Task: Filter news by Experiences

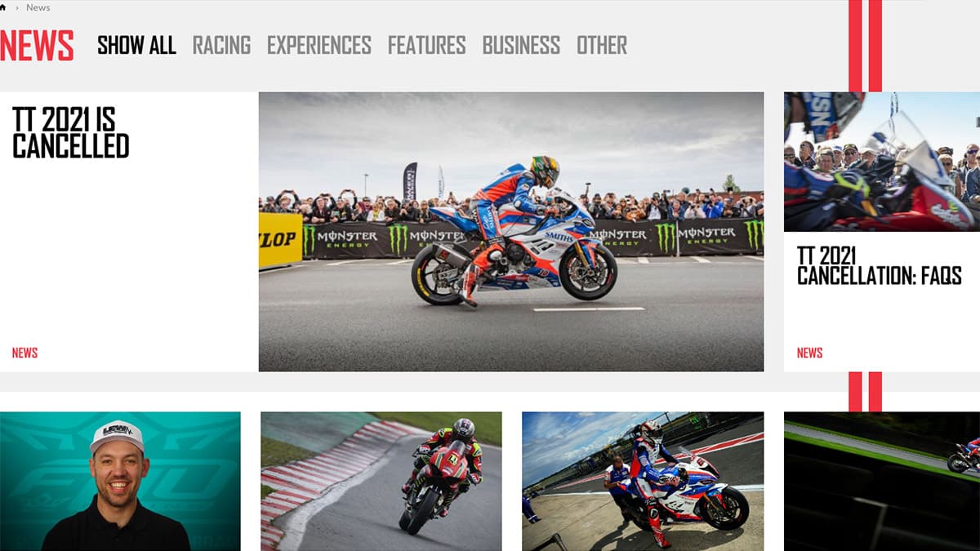Action: pyautogui.click(x=319, y=45)
